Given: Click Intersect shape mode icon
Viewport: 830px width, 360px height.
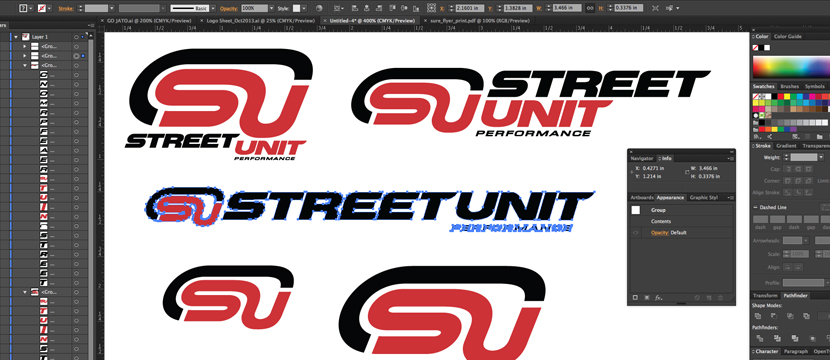Looking at the screenshot, I should [790, 316].
